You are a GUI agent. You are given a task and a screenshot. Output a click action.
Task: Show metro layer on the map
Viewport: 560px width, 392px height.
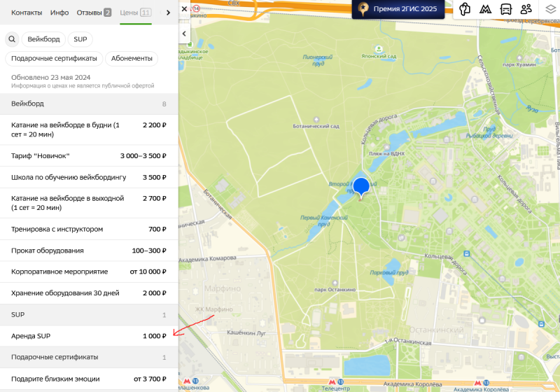pyautogui.click(x=484, y=9)
